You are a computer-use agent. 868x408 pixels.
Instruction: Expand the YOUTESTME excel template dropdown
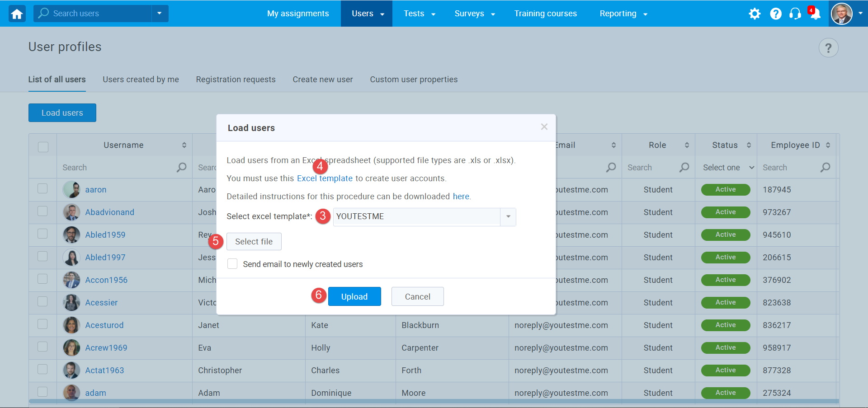(508, 217)
